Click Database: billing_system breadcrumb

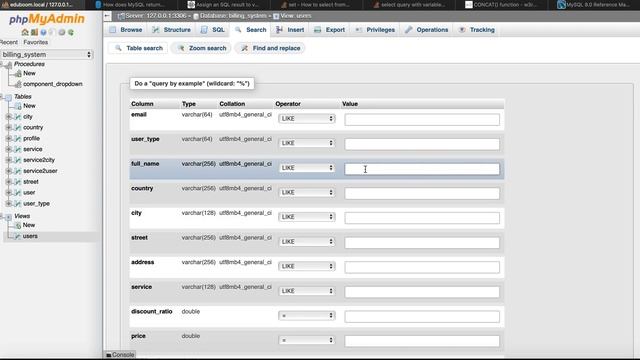[233, 16]
